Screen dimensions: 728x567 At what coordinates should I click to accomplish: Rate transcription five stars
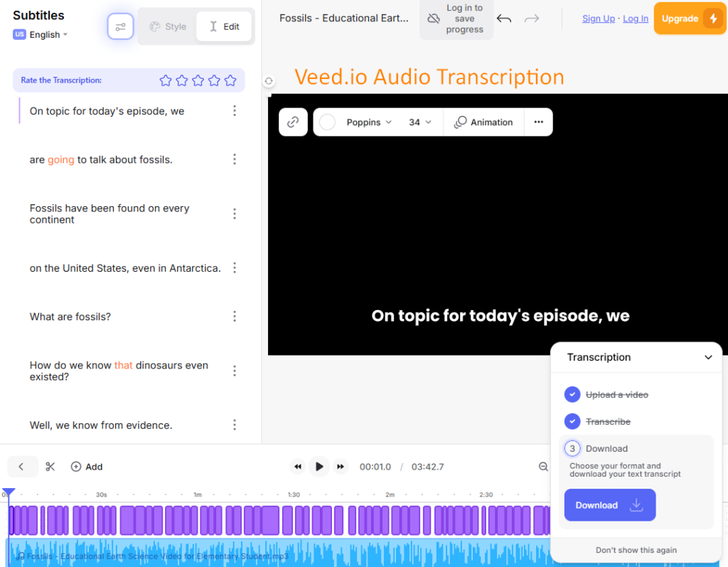point(230,80)
